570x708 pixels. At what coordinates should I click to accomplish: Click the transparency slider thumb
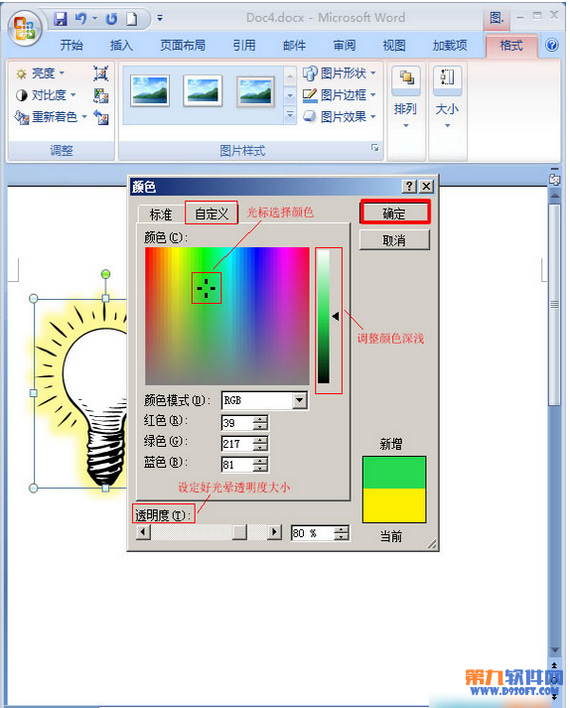click(239, 532)
